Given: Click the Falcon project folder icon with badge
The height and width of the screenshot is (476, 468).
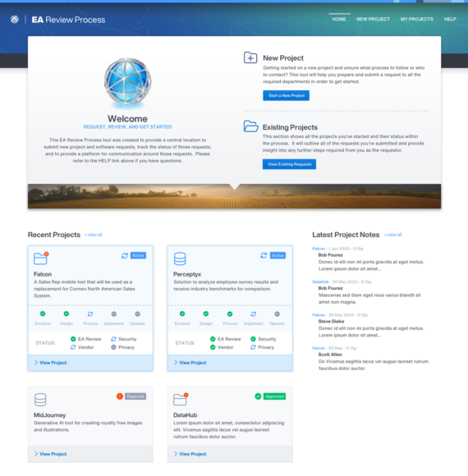Looking at the screenshot, I should [x=41, y=259].
